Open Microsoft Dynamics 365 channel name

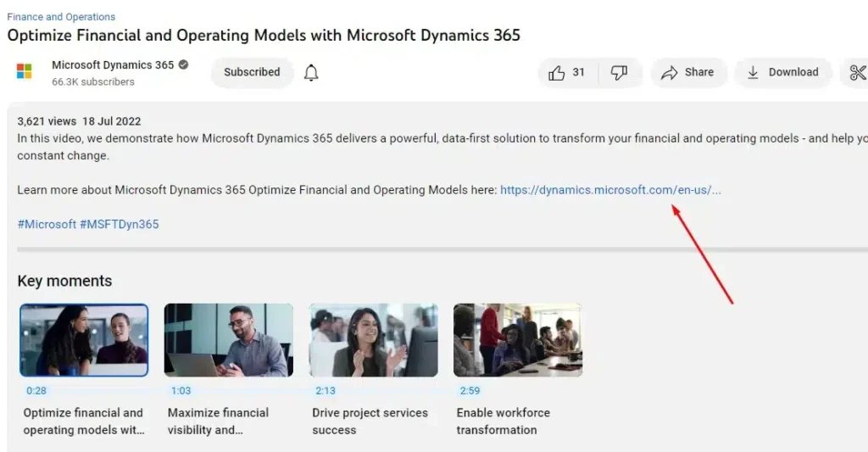(x=113, y=65)
